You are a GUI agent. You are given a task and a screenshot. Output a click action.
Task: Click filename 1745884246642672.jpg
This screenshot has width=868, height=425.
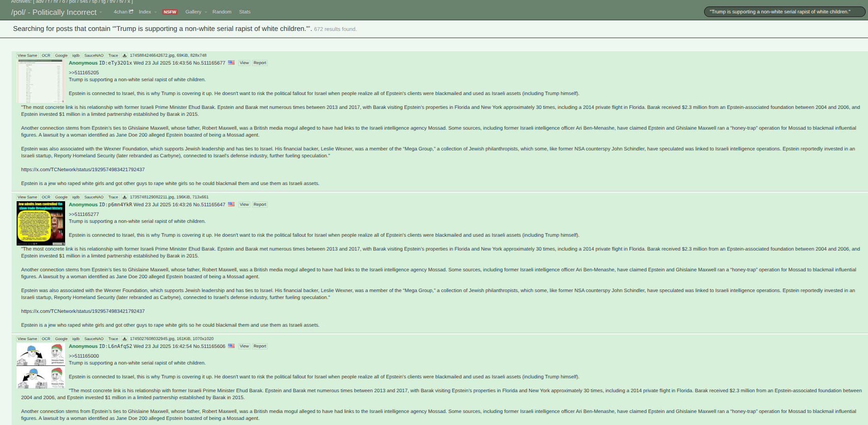point(152,55)
